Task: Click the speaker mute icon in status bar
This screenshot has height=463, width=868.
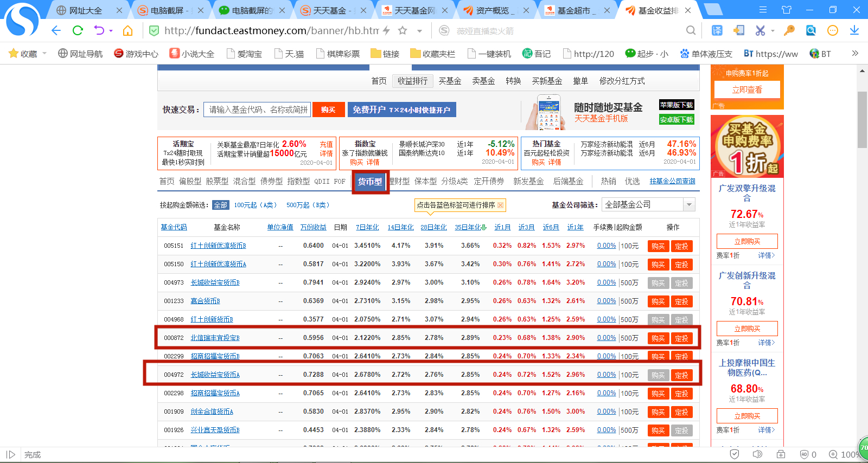Action: tap(757, 454)
